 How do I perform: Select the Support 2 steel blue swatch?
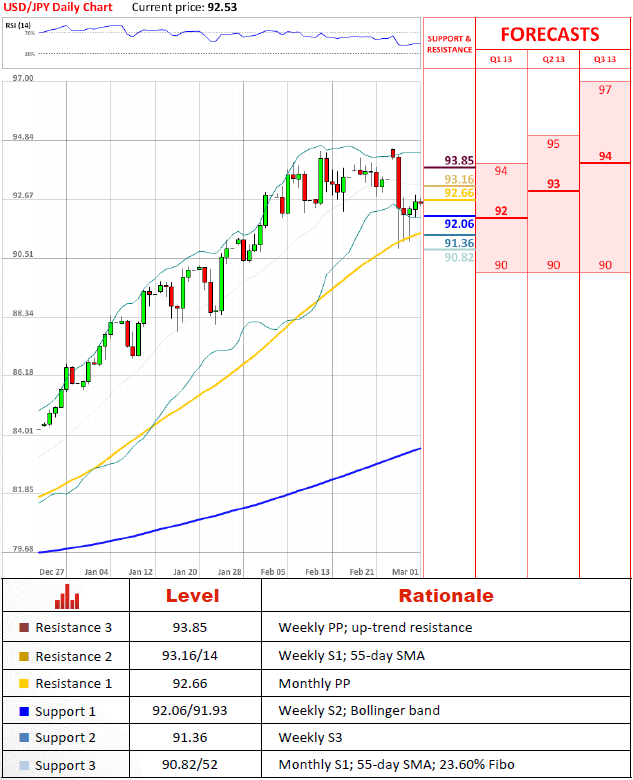pyautogui.click(x=24, y=737)
